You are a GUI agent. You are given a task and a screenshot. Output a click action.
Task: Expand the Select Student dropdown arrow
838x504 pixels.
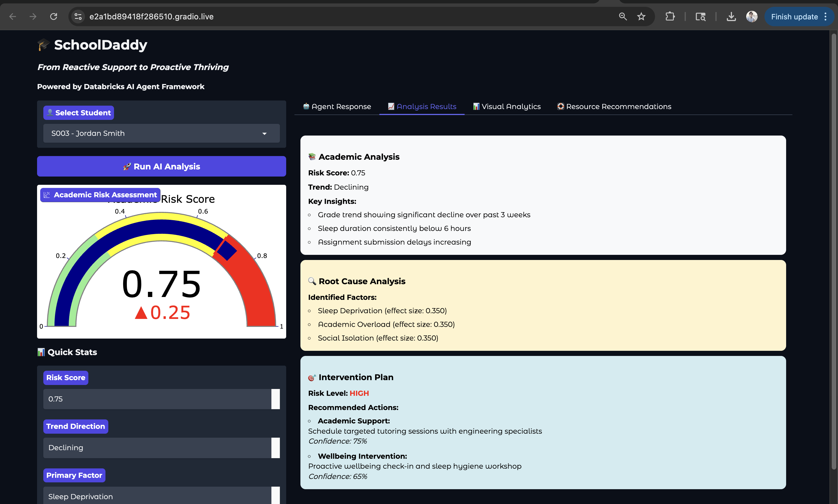tap(265, 134)
